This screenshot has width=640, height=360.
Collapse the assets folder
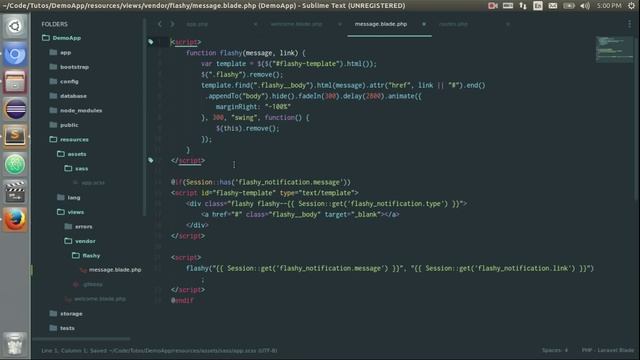(71, 154)
